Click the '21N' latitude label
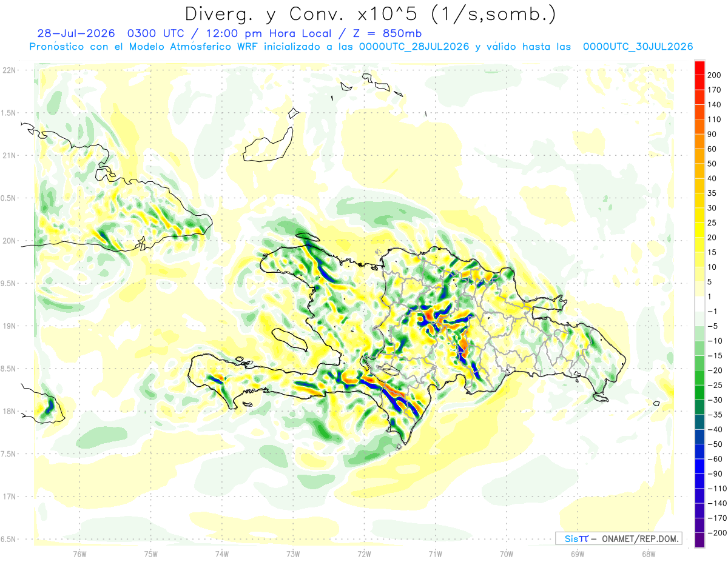Image resolution: width=728 pixels, height=562 pixels. click(10, 156)
